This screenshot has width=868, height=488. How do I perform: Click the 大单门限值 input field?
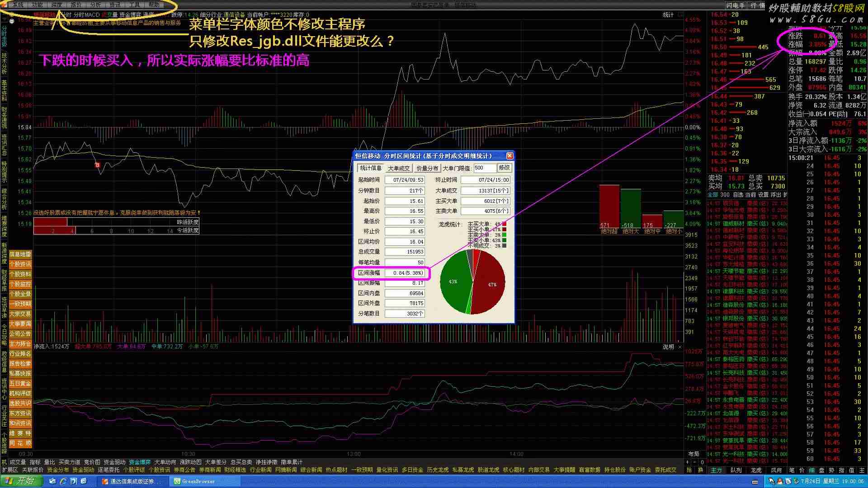[x=484, y=168]
